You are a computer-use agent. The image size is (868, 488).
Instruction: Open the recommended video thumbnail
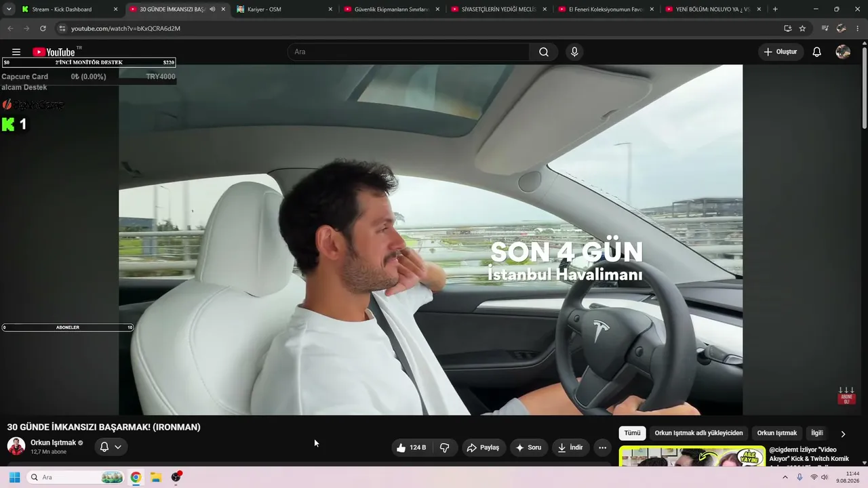[x=692, y=456]
